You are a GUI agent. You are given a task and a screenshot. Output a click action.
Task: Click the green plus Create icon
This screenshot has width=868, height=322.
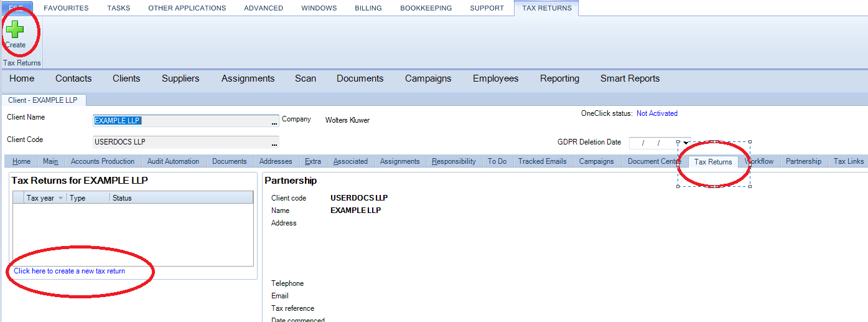point(16,29)
